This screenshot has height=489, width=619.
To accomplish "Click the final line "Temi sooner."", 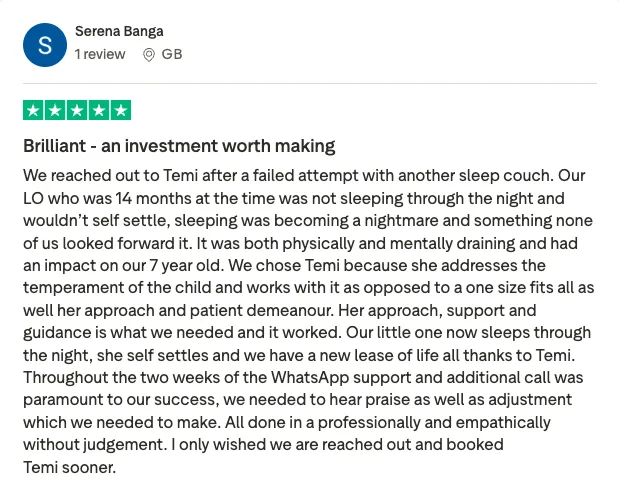I will (x=70, y=467).
